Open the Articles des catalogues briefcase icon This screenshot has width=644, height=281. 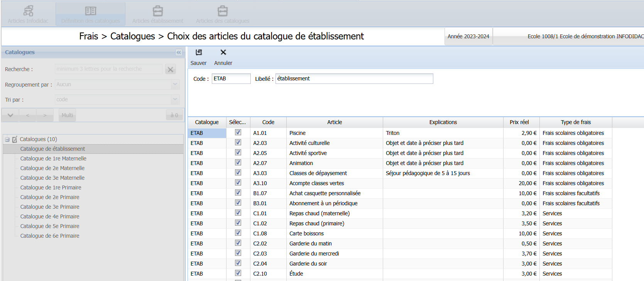(x=223, y=11)
